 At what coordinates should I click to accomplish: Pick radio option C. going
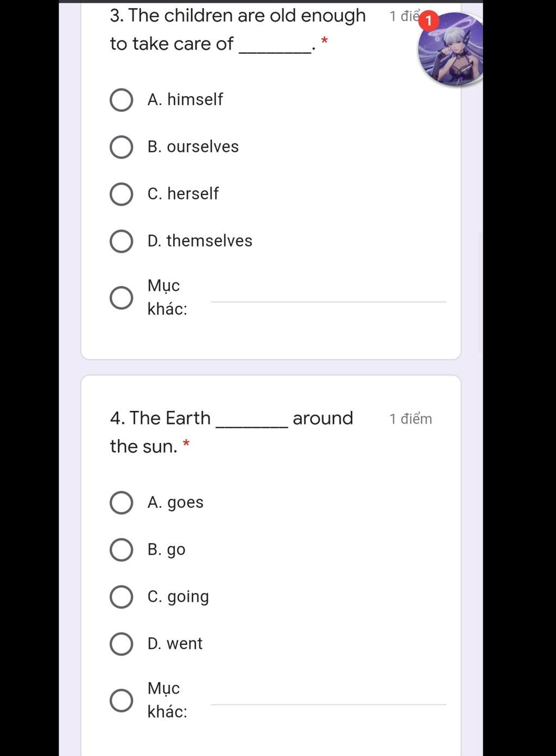click(x=121, y=597)
